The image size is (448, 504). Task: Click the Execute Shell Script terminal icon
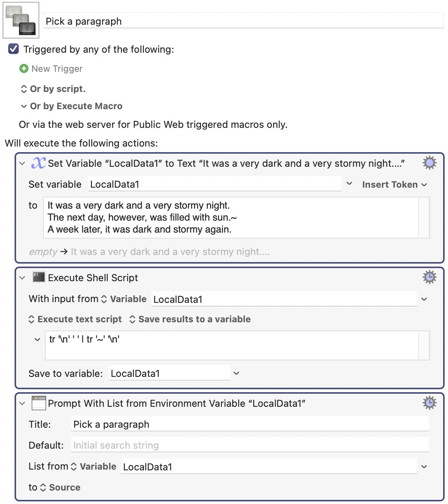(39, 277)
